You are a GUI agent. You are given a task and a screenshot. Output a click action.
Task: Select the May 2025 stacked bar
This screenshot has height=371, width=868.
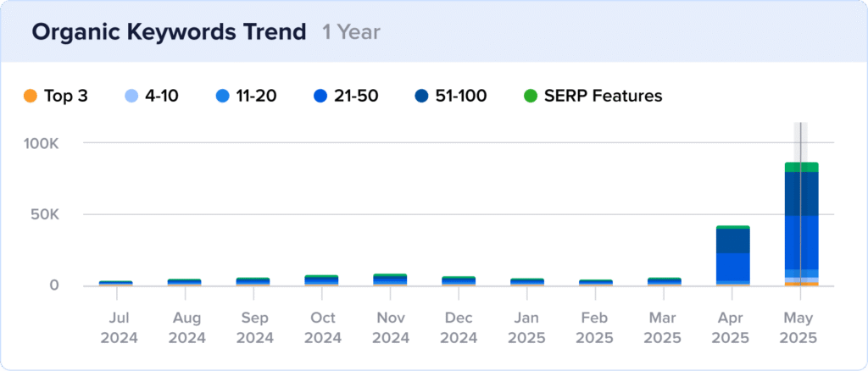pos(801,224)
